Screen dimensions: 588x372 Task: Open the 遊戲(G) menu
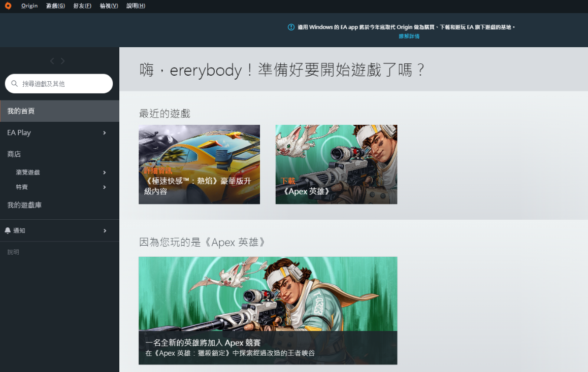pyautogui.click(x=55, y=6)
